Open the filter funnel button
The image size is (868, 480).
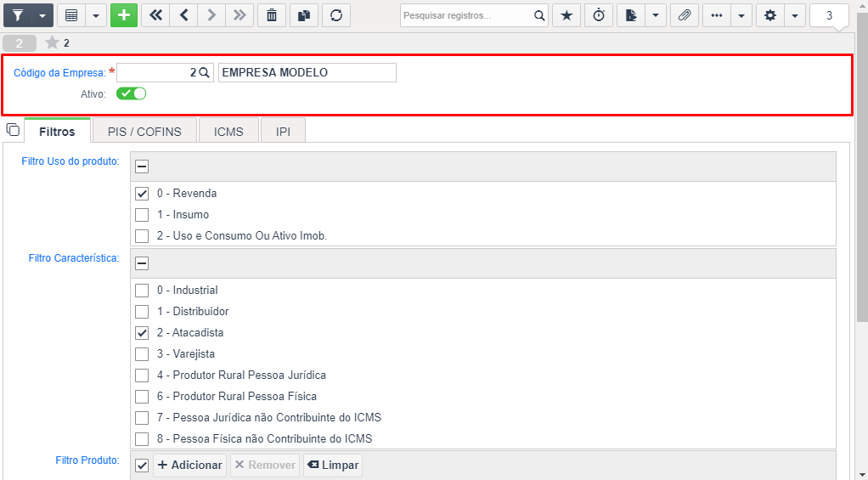(x=18, y=15)
